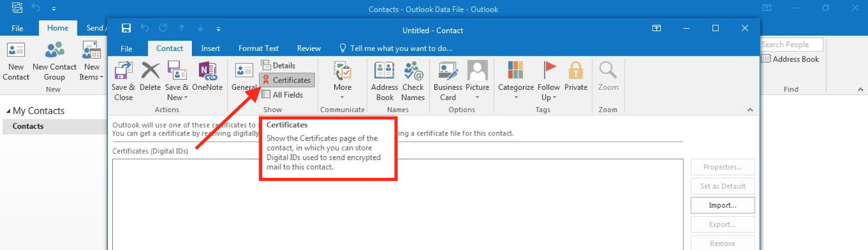The height and width of the screenshot is (250, 868).
Task: Click the Import... certificate button
Action: tap(722, 205)
